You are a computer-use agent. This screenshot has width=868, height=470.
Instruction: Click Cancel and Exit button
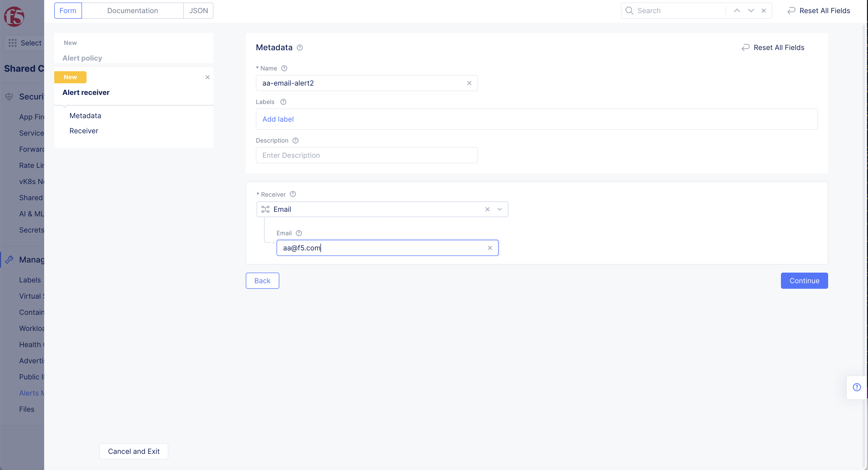(133, 451)
